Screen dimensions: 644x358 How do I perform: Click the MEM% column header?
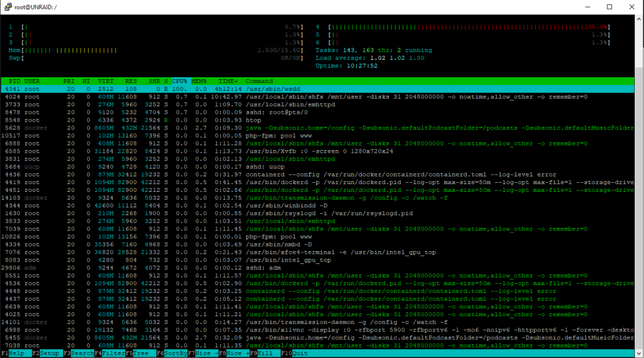point(199,81)
